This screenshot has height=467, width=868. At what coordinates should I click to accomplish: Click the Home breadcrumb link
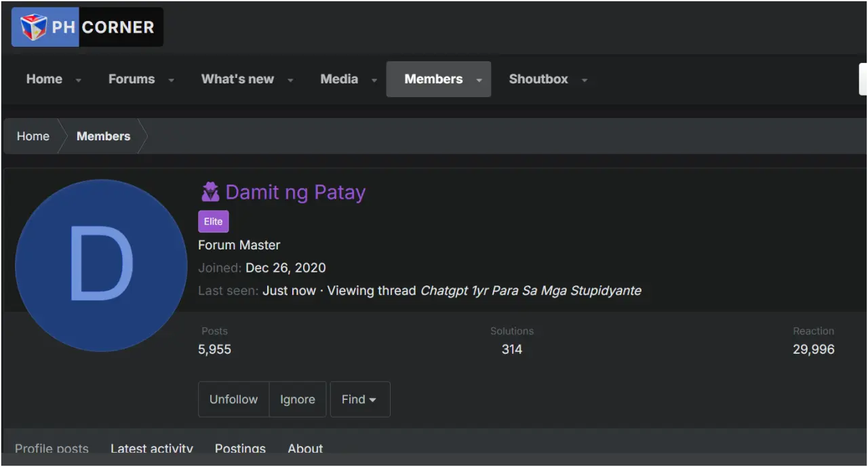(33, 136)
